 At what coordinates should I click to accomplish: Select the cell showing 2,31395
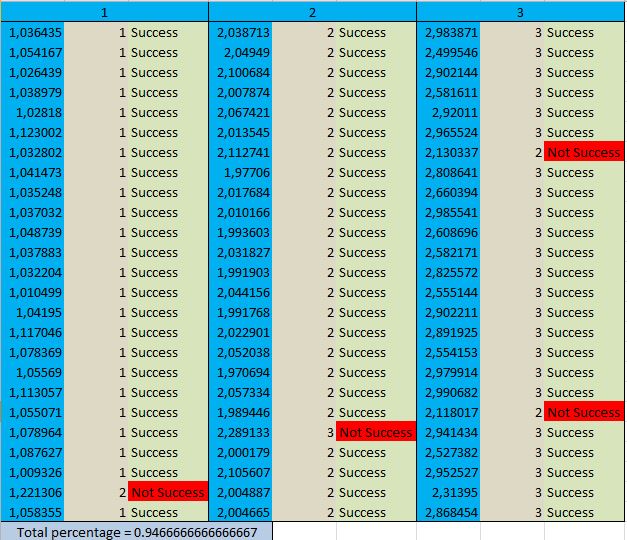(451, 492)
